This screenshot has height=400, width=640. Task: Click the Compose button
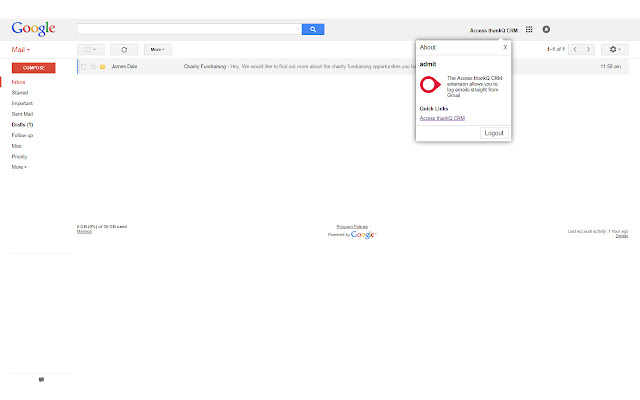[x=33, y=68]
